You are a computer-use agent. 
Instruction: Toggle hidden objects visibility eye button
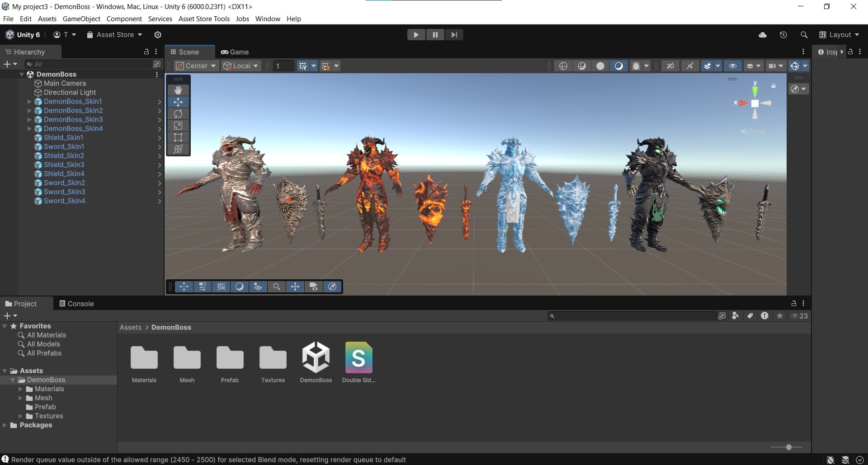point(732,66)
